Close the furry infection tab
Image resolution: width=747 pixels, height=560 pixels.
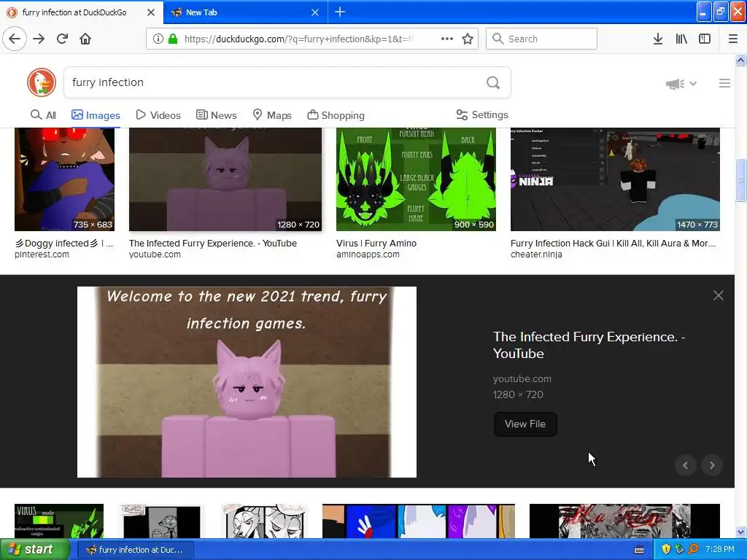[151, 12]
